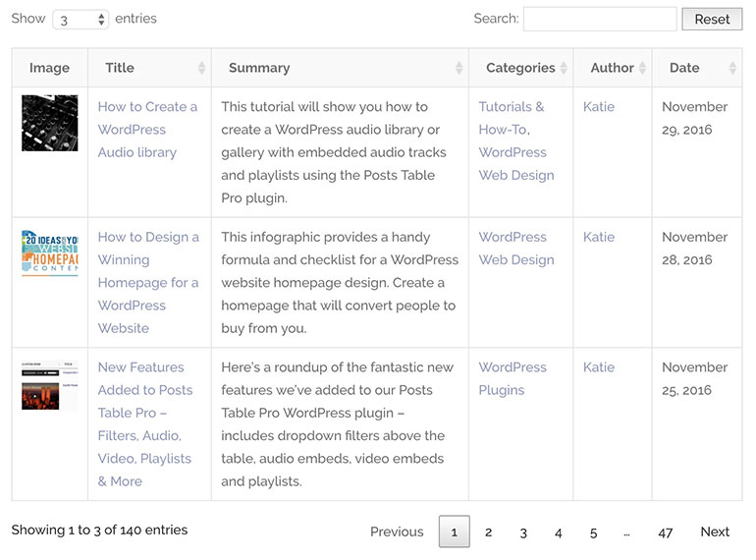Sort table by Title column arrows

pos(201,68)
